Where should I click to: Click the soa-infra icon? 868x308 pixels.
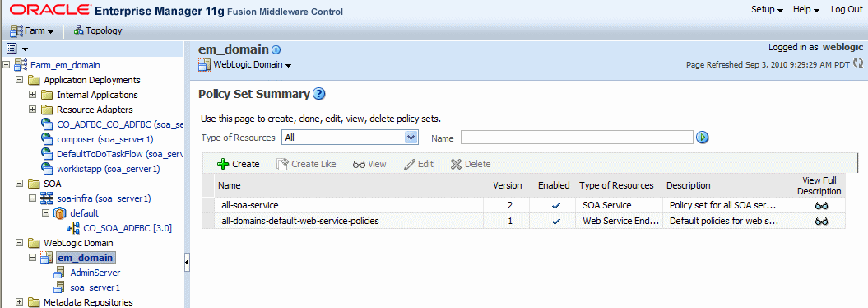(47, 198)
